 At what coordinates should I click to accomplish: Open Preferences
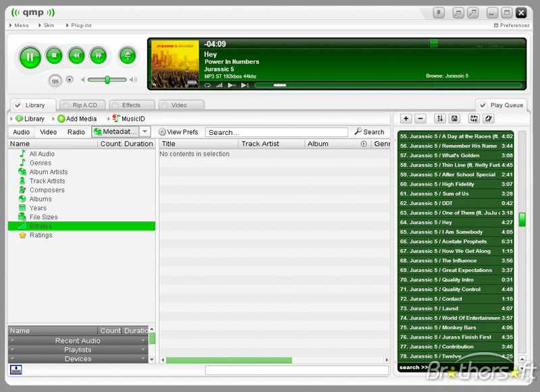pos(512,26)
